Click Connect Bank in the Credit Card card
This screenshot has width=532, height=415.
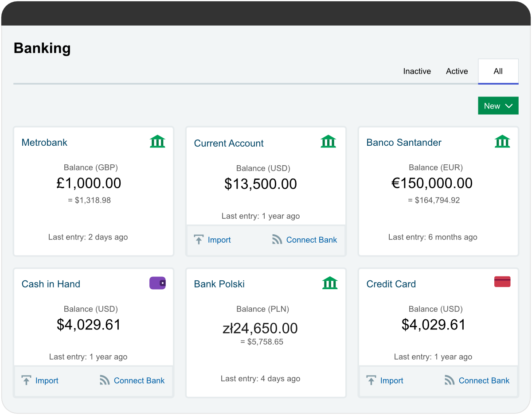tap(484, 381)
